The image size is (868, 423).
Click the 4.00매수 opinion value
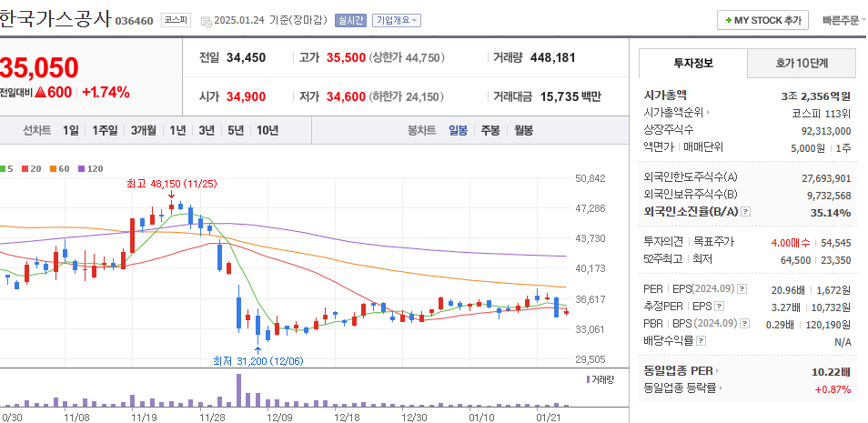[x=791, y=243]
